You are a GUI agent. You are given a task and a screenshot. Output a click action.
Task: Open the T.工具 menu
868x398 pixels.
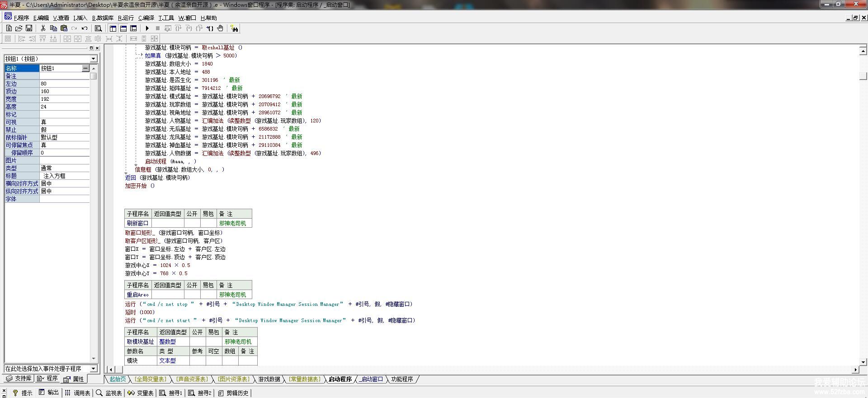tap(166, 18)
